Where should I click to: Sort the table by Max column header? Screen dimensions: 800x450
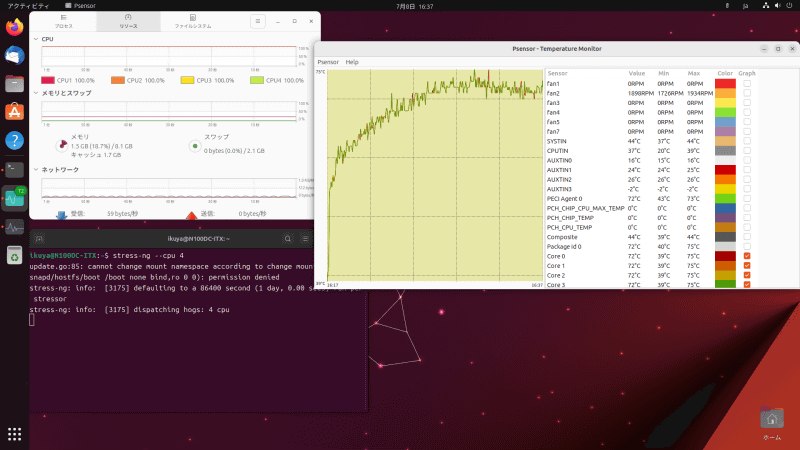(694, 73)
